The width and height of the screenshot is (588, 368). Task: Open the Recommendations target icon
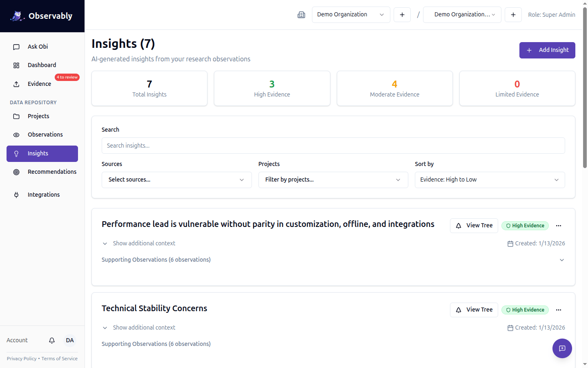click(x=16, y=172)
